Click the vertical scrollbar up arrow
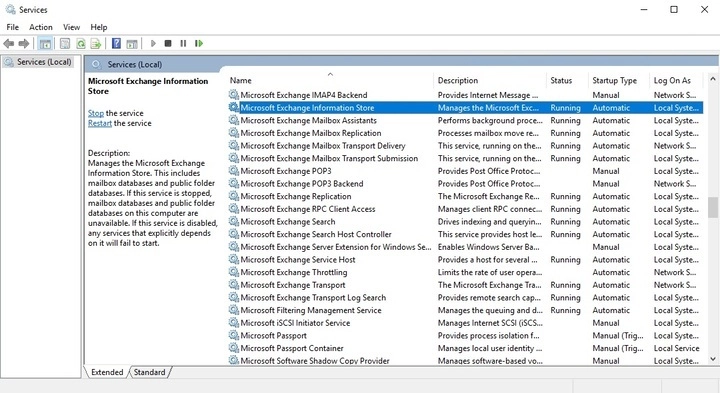Viewport: 720px width, 393px height. [713, 79]
